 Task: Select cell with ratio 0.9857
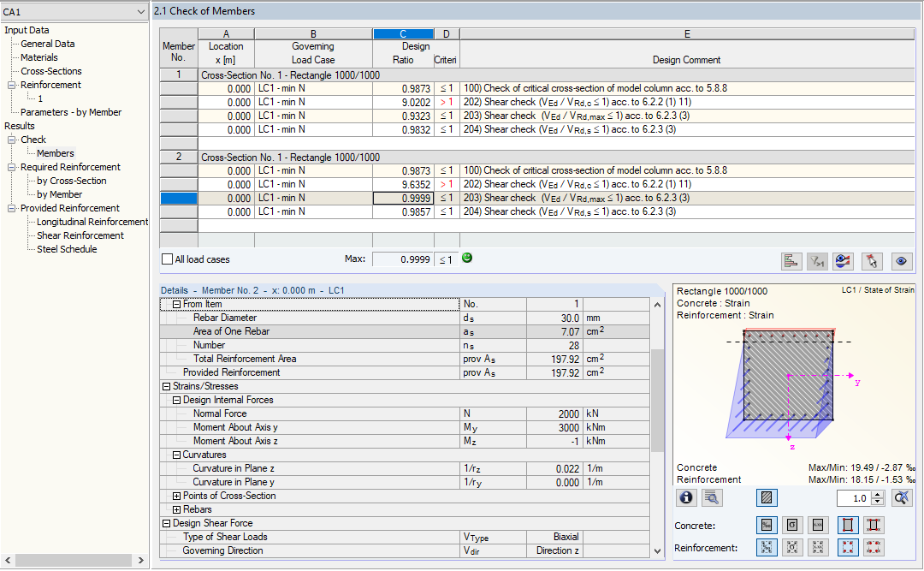[403, 211]
